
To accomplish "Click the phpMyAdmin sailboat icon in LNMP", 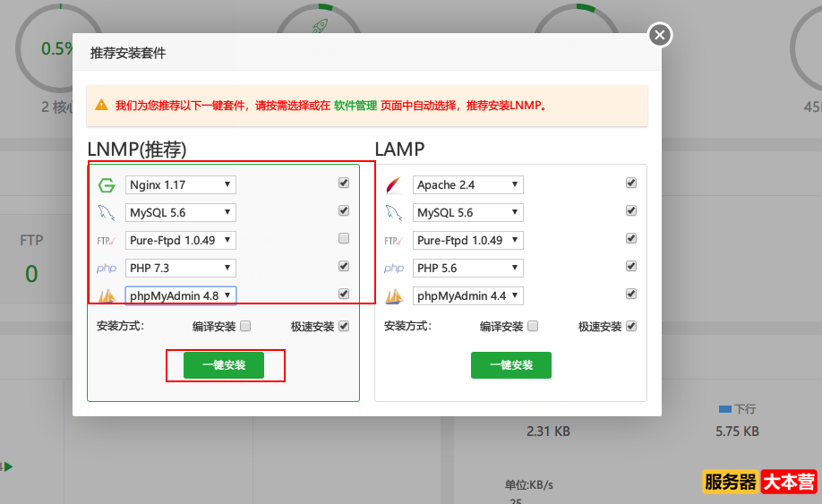I will point(107,296).
